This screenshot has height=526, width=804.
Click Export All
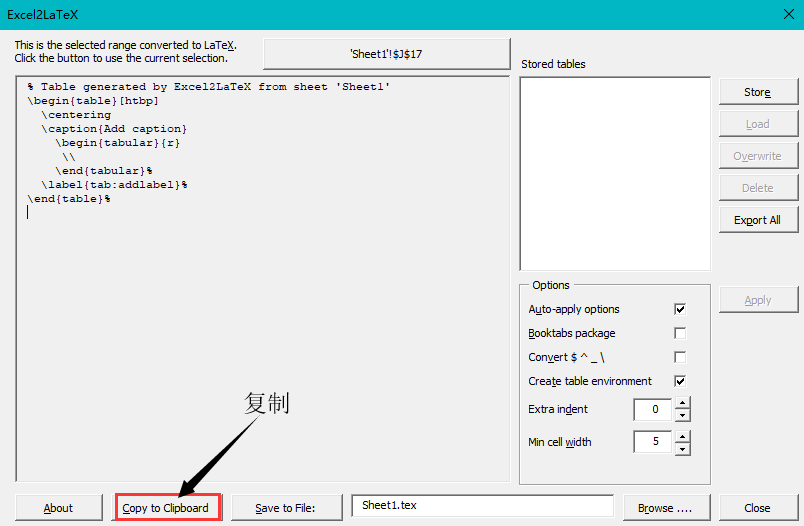click(x=758, y=220)
